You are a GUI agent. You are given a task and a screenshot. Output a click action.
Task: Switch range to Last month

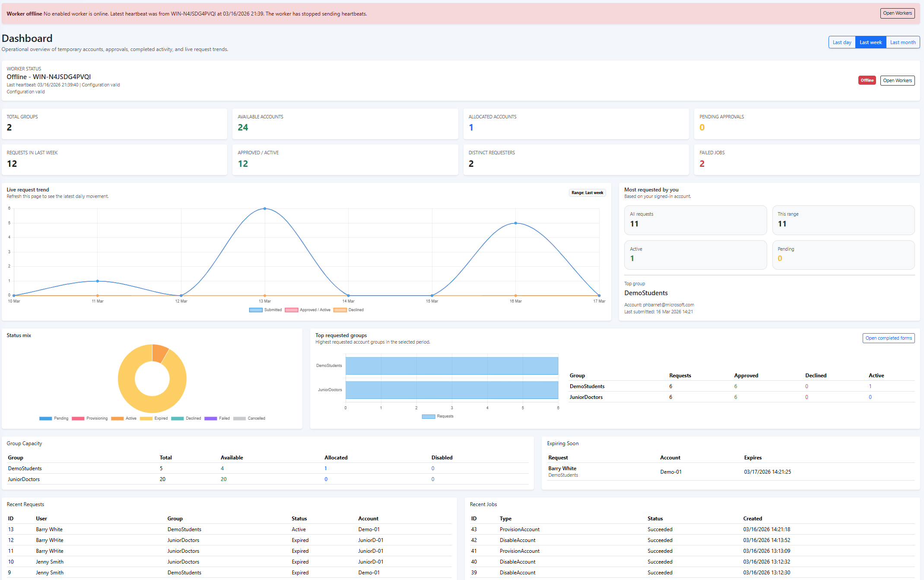[x=902, y=42]
